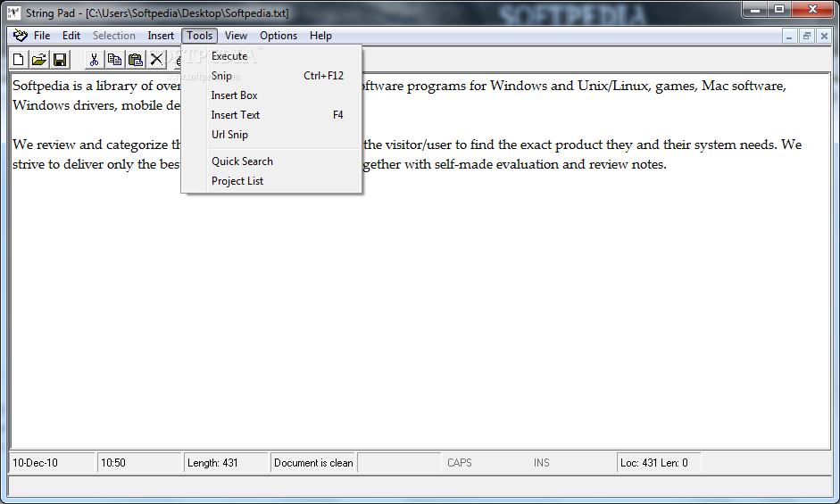Select Insert Text in Tools menu

click(x=271, y=115)
